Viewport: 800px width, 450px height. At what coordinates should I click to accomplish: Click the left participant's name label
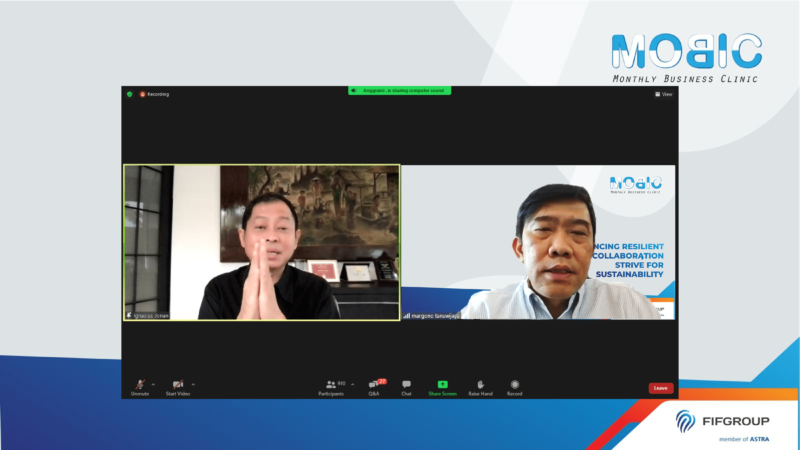(148, 315)
